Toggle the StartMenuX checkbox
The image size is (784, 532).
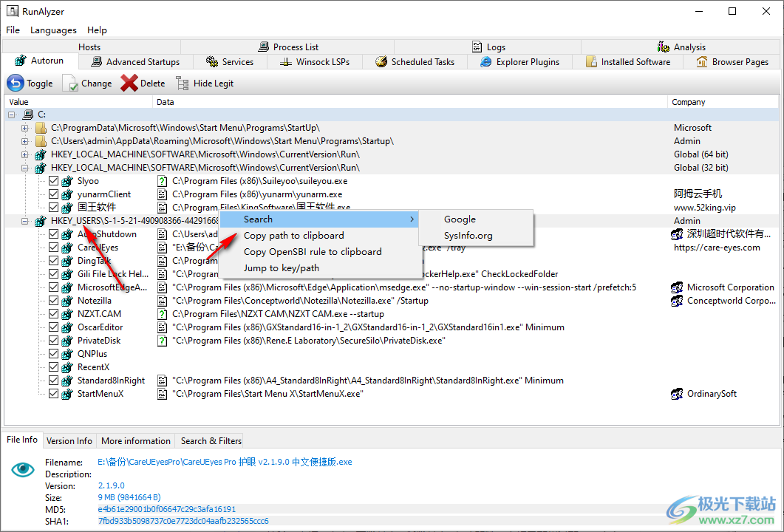click(x=53, y=394)
